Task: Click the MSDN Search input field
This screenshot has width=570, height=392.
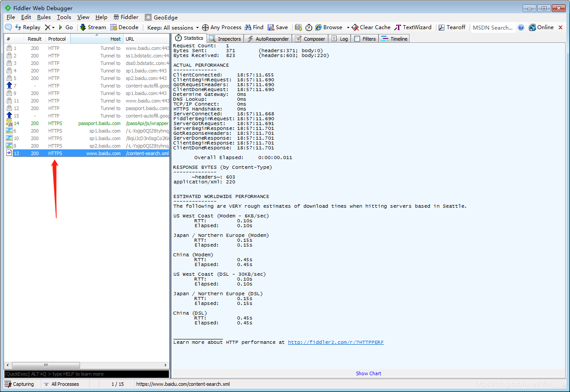Action: (x=493, y=27)
